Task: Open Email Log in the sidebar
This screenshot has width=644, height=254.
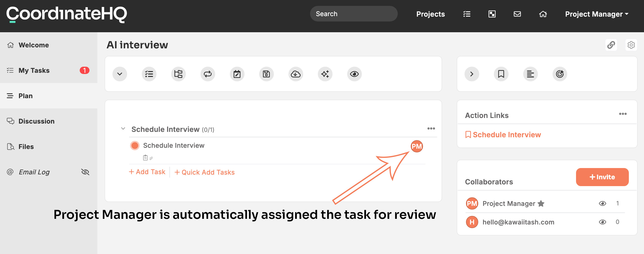Action: click(x=48, y=172)
